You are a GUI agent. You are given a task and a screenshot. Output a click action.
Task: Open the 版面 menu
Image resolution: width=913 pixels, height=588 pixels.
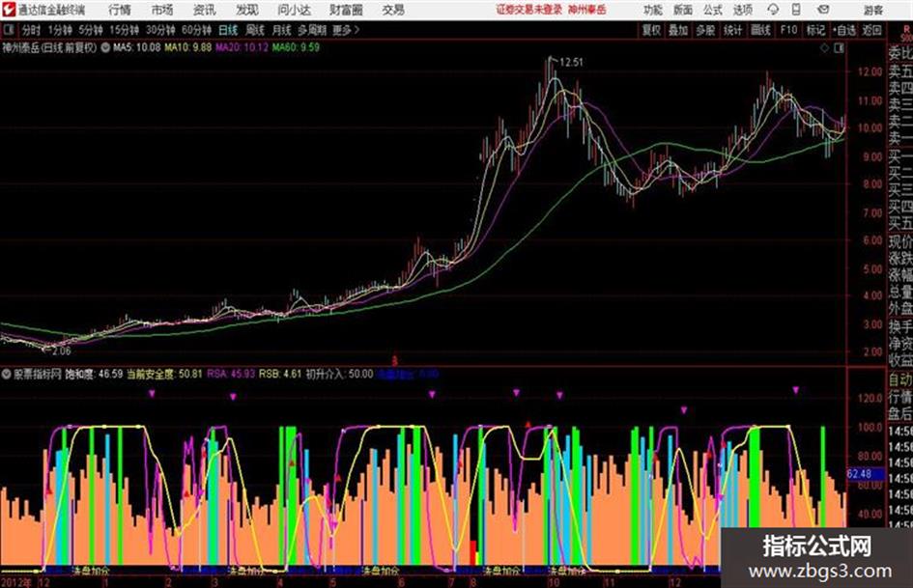point(682,10)
